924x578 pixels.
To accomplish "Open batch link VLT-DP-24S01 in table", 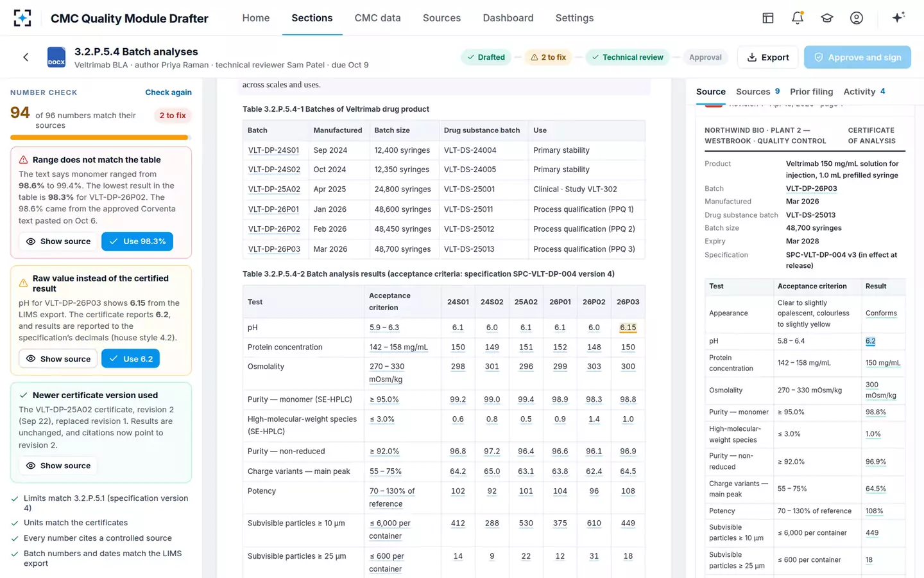I will (273, 150).
